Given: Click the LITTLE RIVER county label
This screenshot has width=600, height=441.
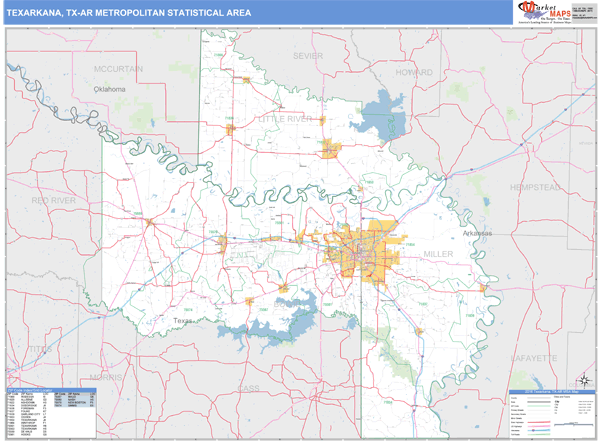Looking at the screenshot, I should (285, 118).
